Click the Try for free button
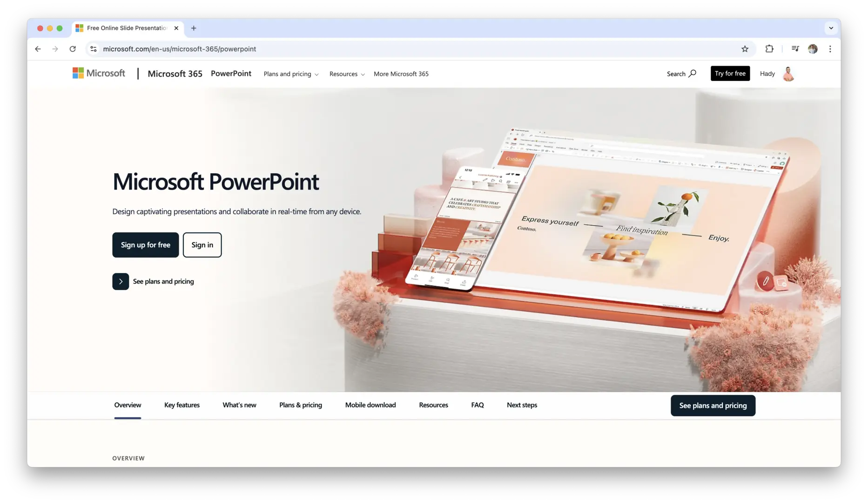The height and width of the screenshot is (503, 868). (x=730, y=74)
